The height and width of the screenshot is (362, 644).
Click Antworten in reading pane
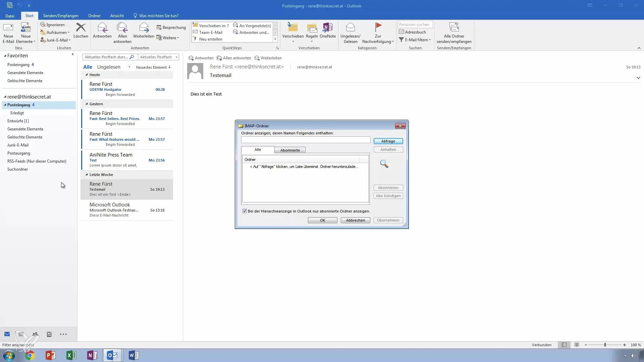click(201, 58)
